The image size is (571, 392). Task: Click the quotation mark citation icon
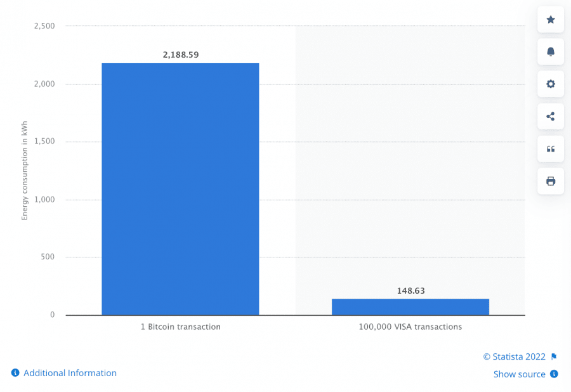(550, 148)
